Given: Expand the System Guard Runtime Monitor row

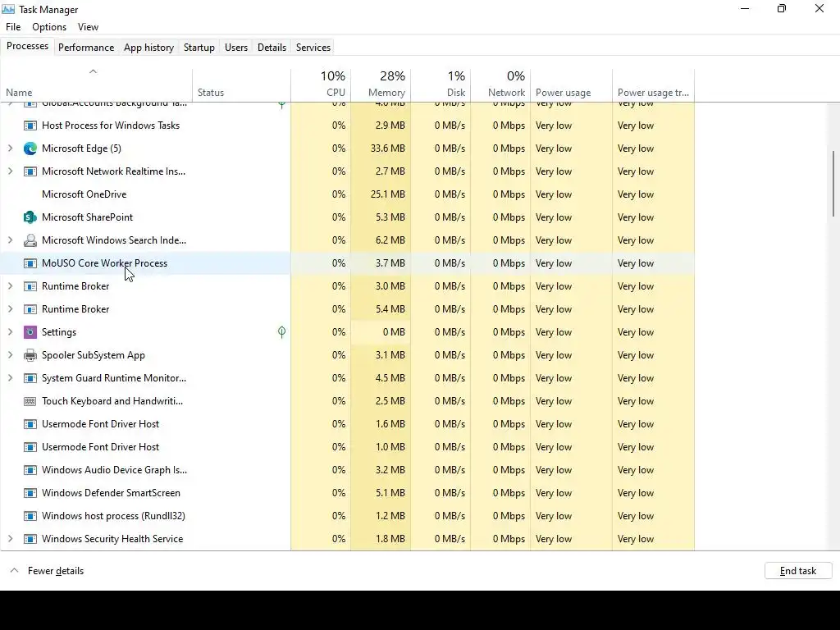Looking at the screenshot, I should click(10, 378).
